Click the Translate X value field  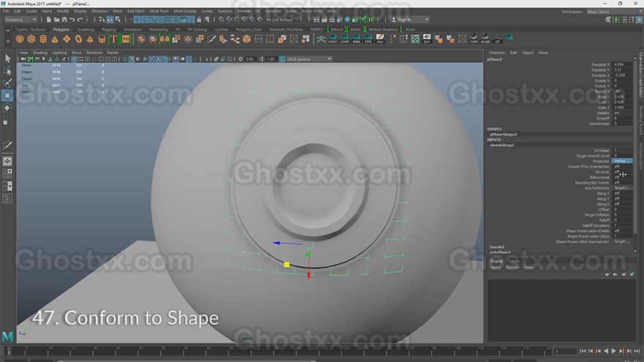(x=622, y=65)
